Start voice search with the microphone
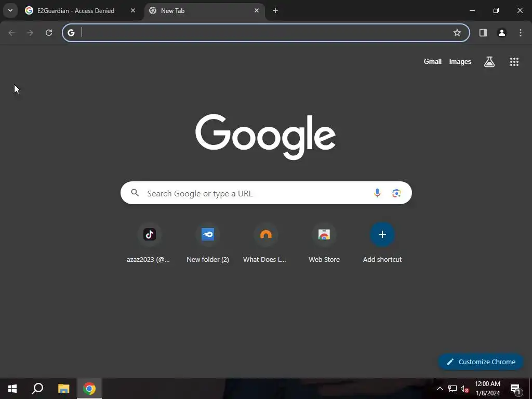The height and width of the screenshot is (399, 532). pos(377,193)
